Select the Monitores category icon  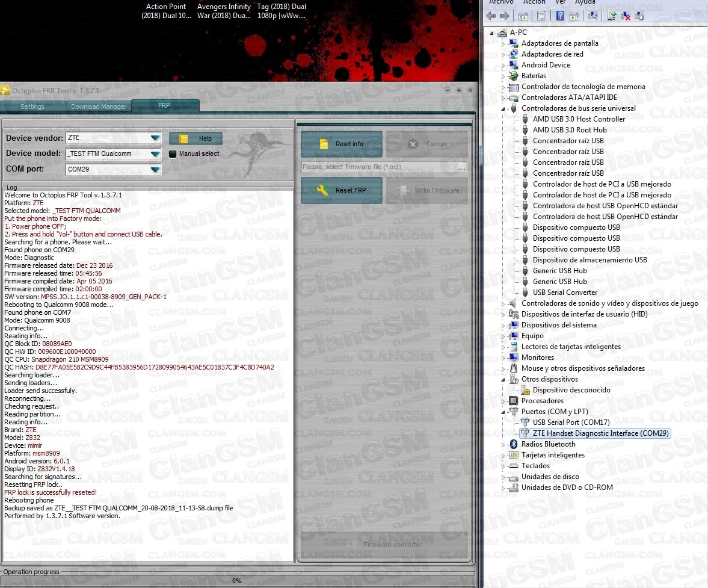[x=513, y=357]
